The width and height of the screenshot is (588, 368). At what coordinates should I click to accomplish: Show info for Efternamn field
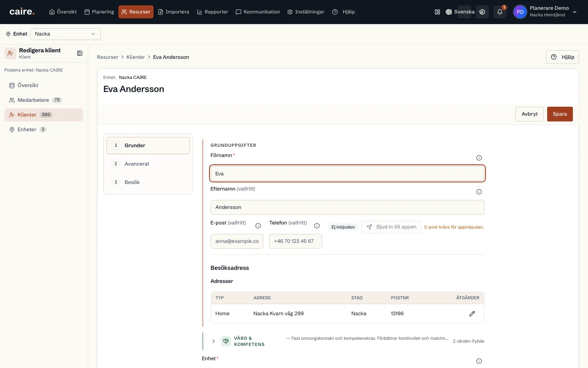click(x=479, y=192)
